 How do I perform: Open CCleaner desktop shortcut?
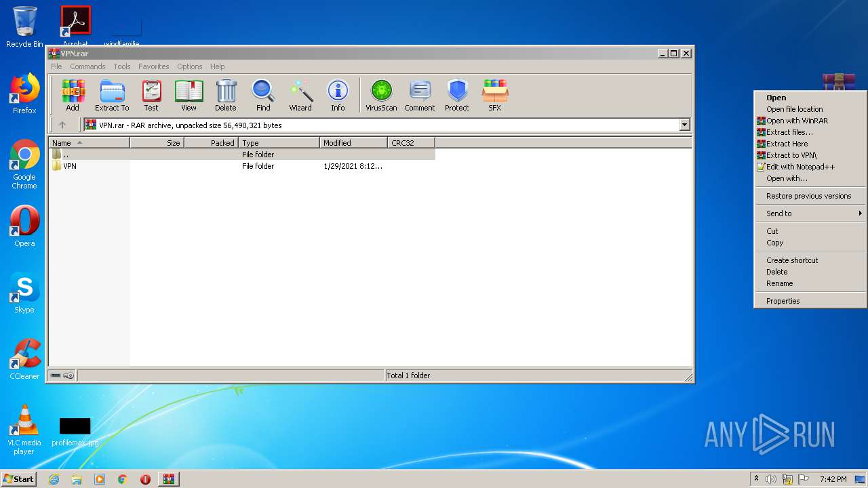(24, 359)
